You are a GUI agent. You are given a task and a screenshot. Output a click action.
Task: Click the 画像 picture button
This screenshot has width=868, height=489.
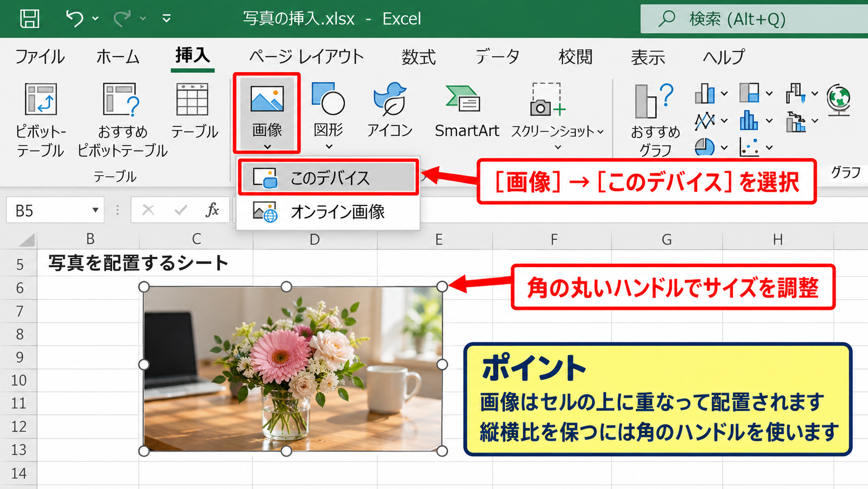click(x=267, y=113)
